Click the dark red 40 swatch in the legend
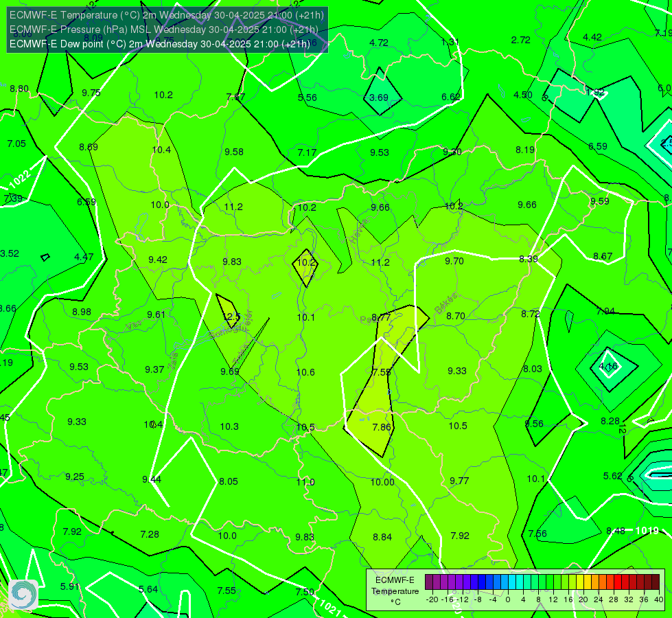The image size is (672, 618). [x=656, y=582]
